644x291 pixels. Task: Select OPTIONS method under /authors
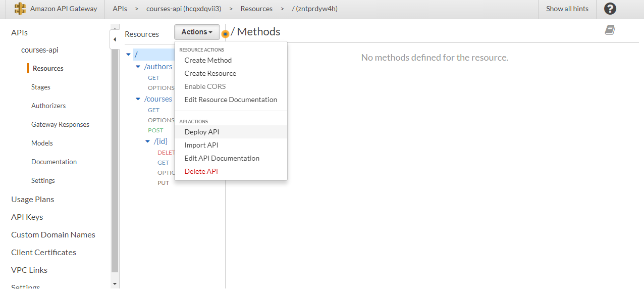(161, 88)
